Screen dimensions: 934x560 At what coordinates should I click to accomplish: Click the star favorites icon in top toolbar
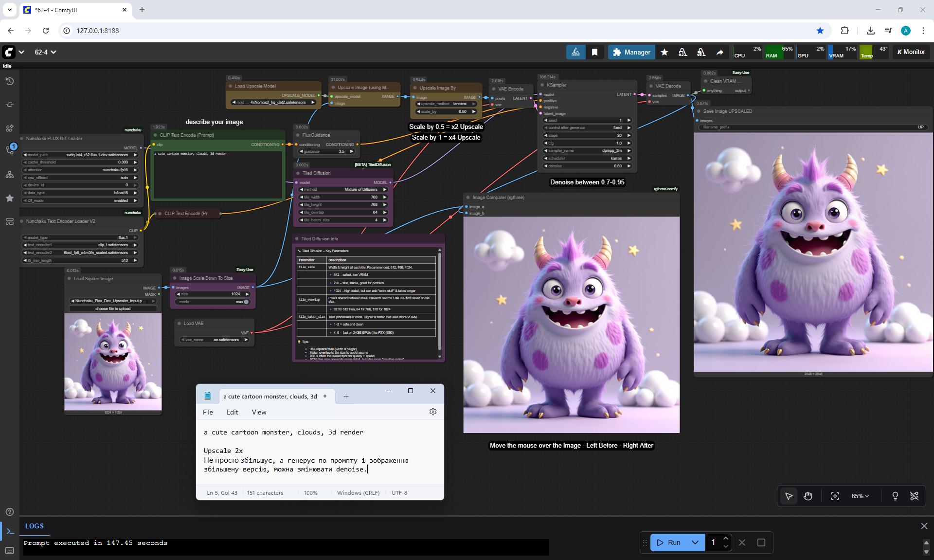pyautogui.click(x=665, y=52)
